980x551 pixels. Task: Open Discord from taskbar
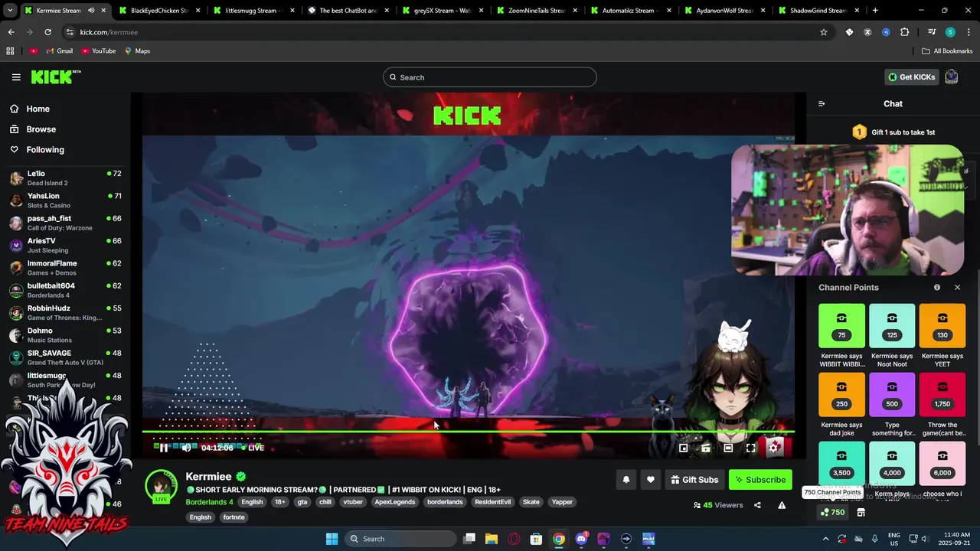tap(581, 539)
